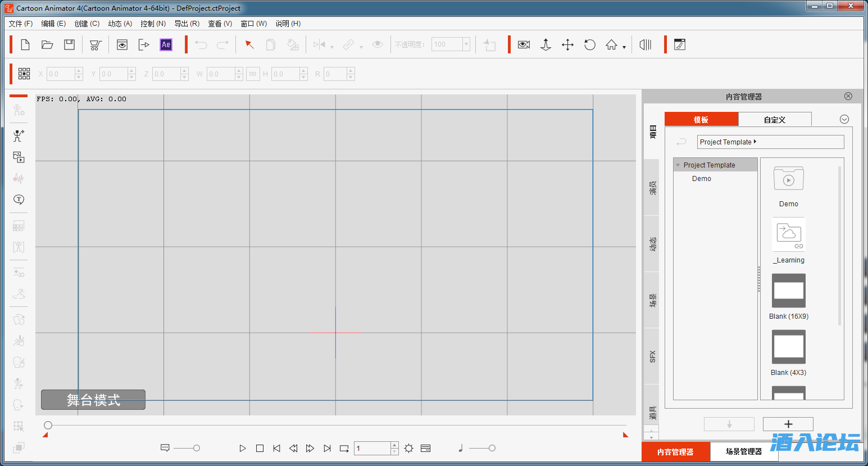Open the 导出 (R) menu
The image size is (868, 466).
187,24
